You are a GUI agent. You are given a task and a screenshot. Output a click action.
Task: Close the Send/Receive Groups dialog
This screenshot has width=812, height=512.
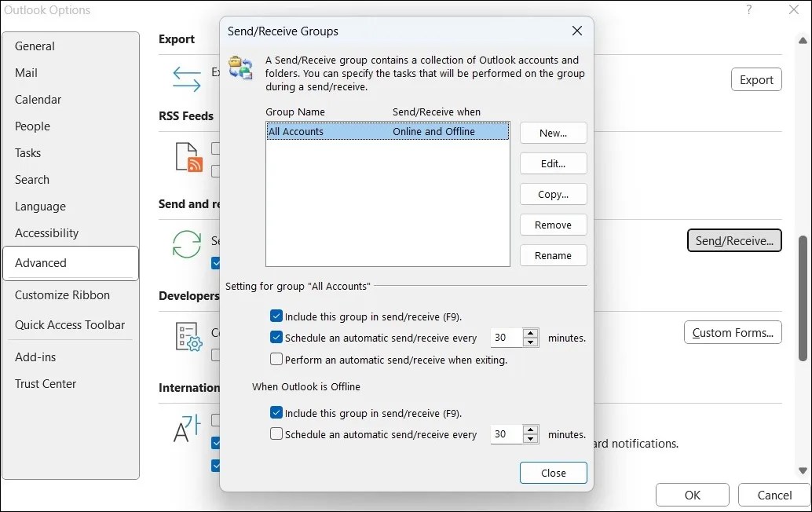[553, 473]
